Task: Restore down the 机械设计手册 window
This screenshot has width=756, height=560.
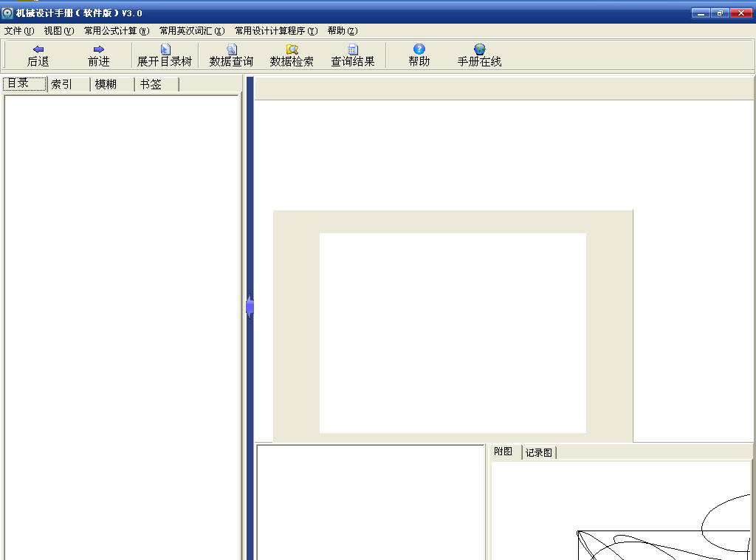Action: (720, 13)
